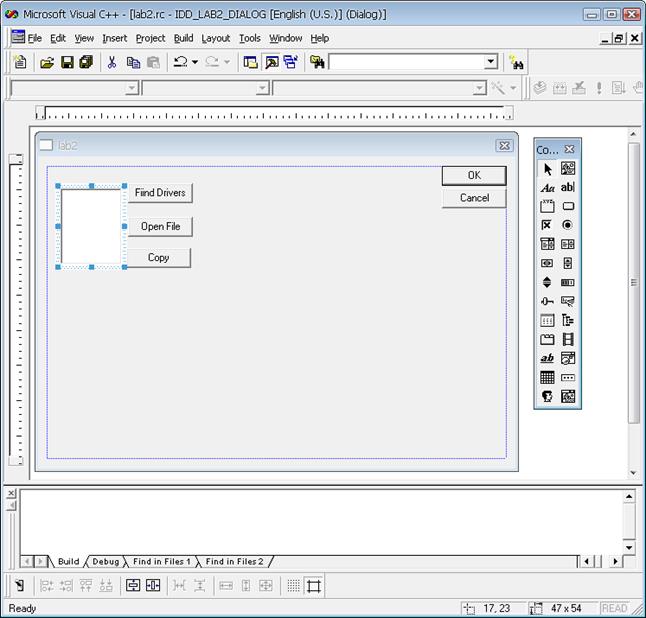Click the Find in Files toolbar icon

click(318, 62)
